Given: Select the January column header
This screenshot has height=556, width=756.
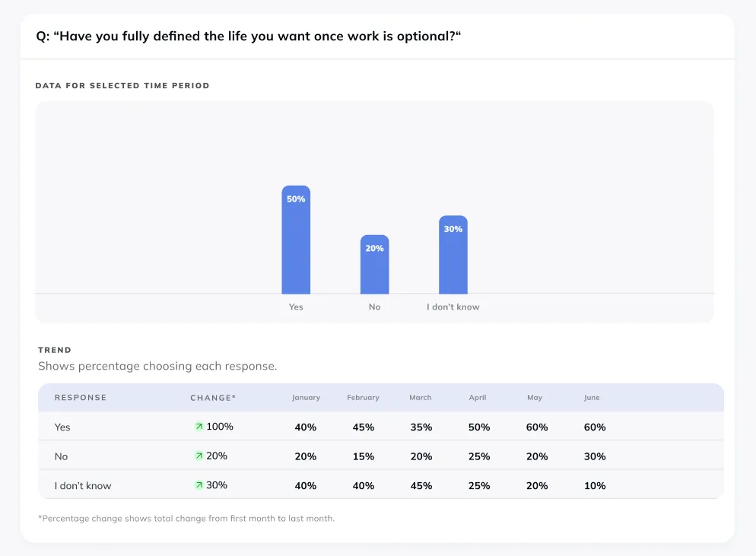Looking at the screenshot, I should [306, 398].
